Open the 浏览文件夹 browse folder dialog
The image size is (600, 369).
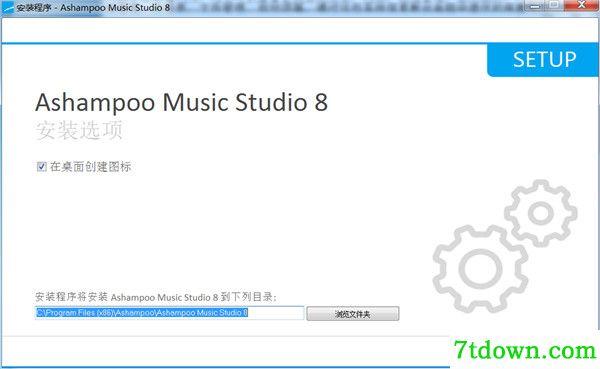[353, 314]
